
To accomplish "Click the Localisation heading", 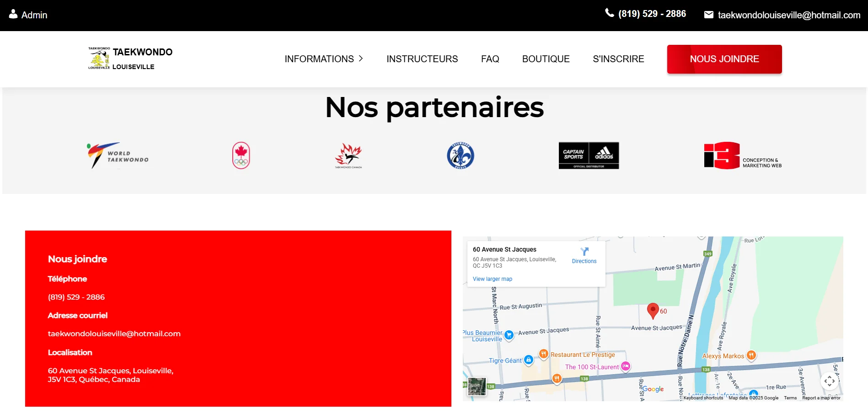I will point(70,352).
